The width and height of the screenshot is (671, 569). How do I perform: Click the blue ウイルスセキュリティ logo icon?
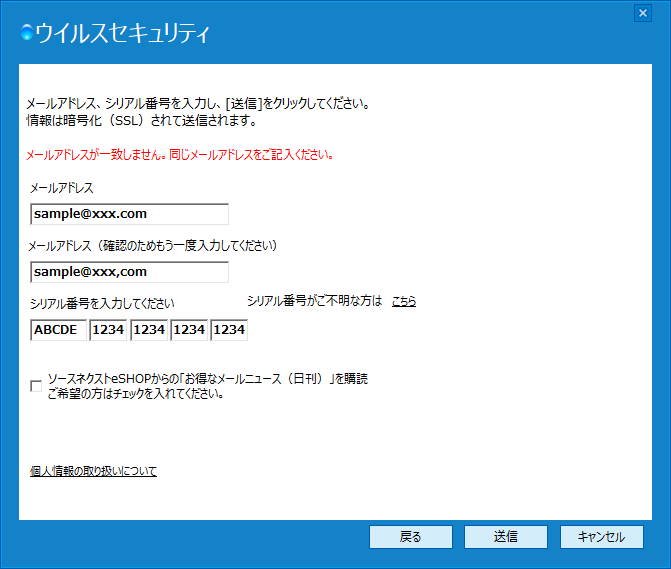tap(27, 33)
